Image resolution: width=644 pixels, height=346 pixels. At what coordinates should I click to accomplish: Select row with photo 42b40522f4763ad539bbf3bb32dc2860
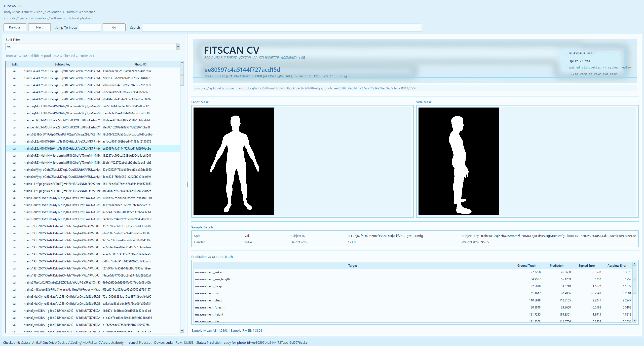[x=93, y=170]
